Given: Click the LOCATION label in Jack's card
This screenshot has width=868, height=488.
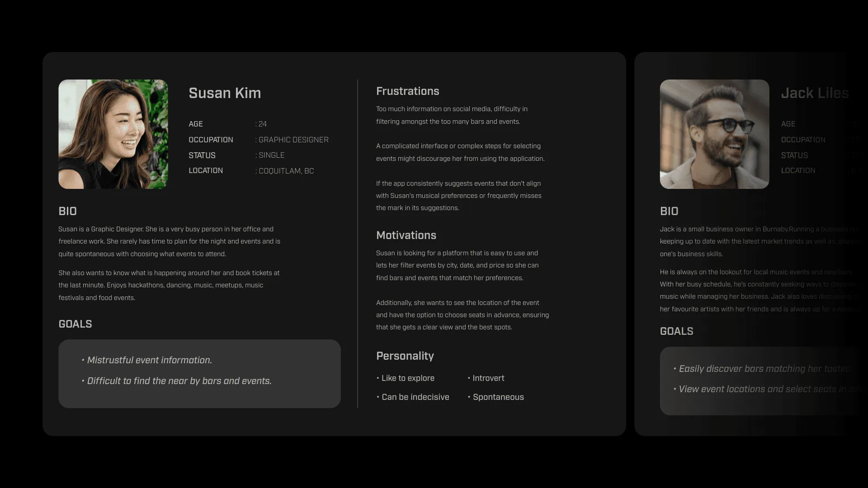Looking at the screenshot, I should coord(798,170).
